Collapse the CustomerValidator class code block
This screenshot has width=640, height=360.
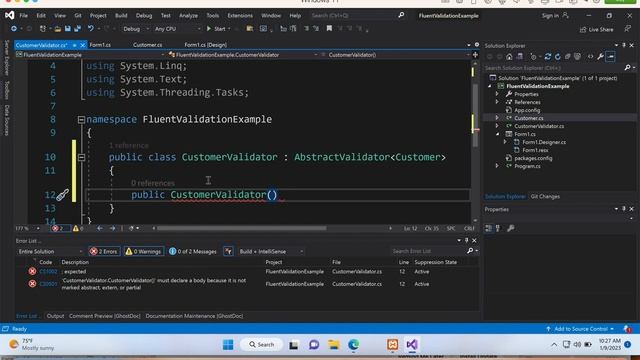coord(81,157)
